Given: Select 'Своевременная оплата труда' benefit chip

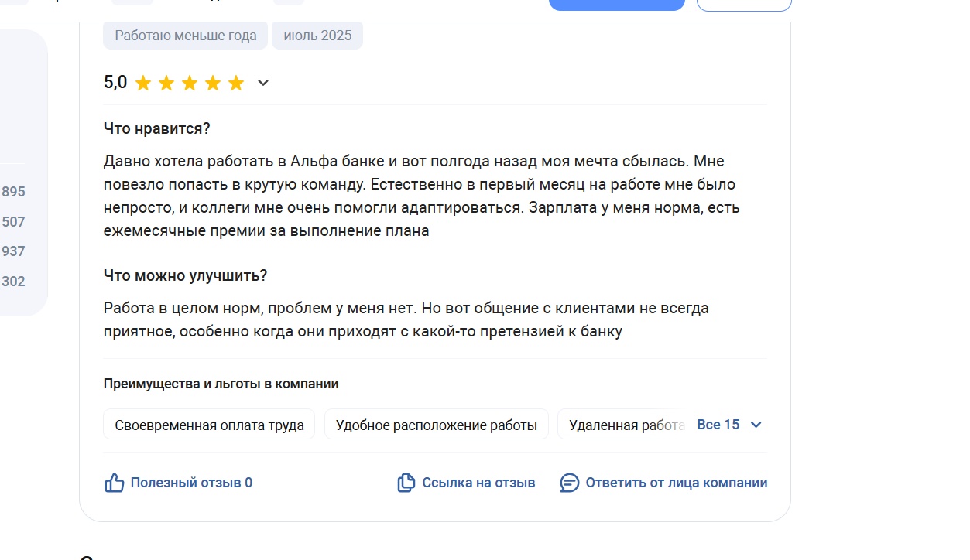Looking at the screenshot, I should tap(209, 425).
